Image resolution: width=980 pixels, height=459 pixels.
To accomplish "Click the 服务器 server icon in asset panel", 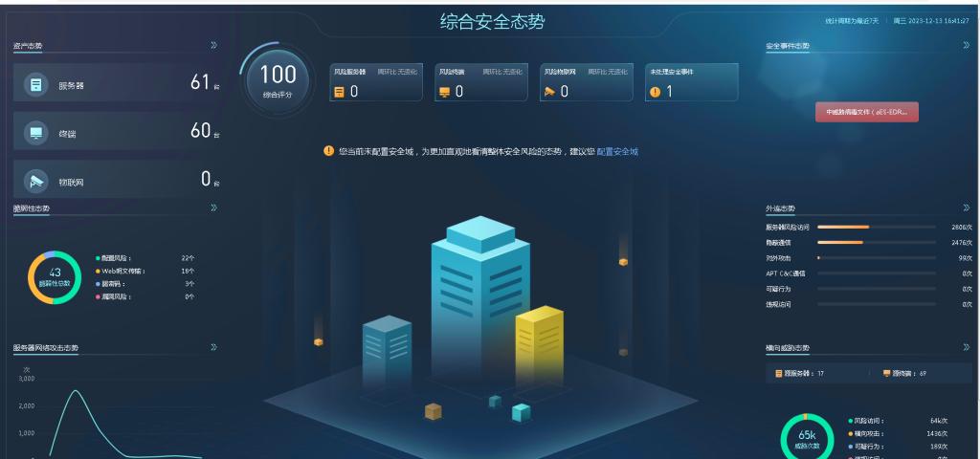I will [x=36, y=85].
